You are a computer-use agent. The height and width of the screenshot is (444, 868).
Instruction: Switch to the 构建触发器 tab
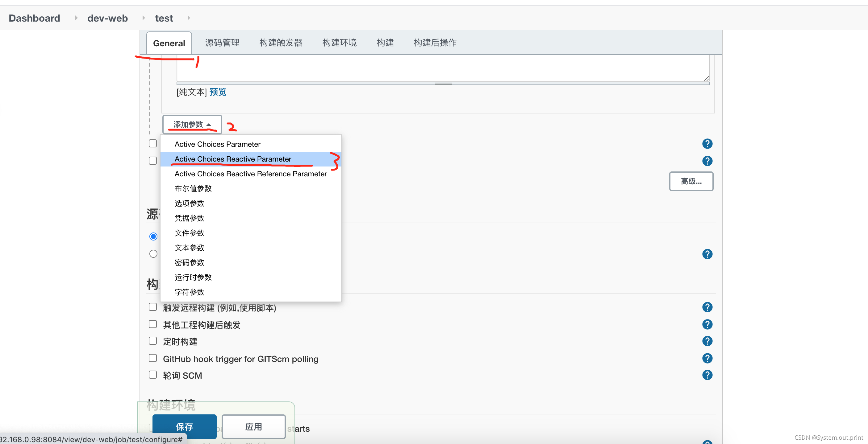pyautogui.click(x=281, y=43)
